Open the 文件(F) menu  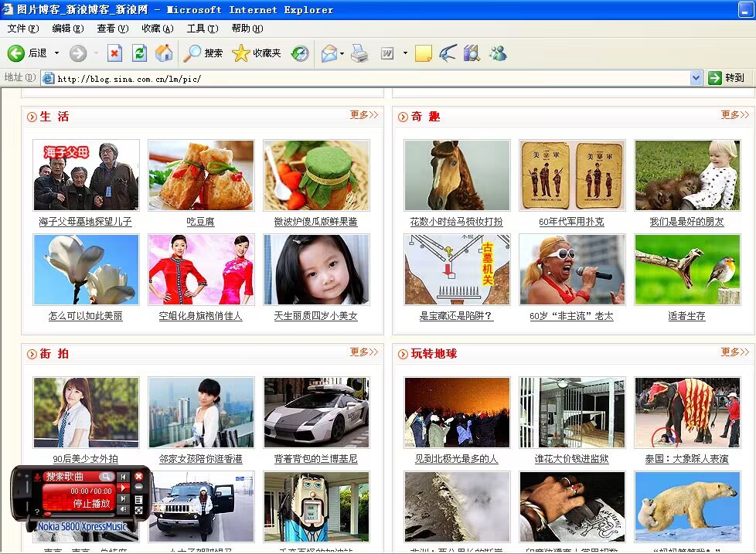(23, 29)
